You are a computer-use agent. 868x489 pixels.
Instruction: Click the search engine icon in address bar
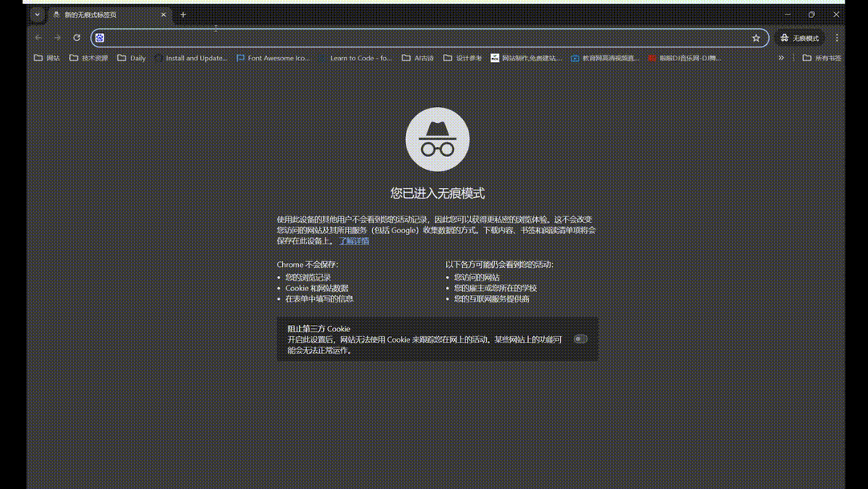pos(100,38)
